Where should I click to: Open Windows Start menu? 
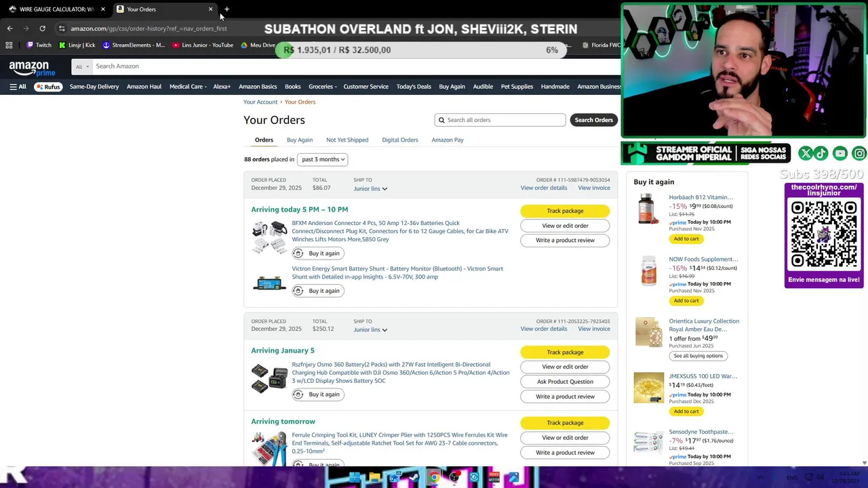(355, 478)
